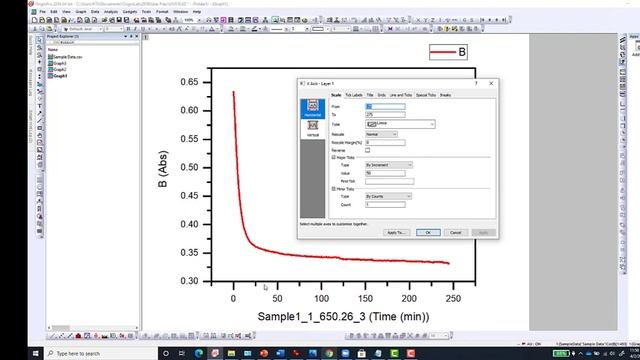Select Sample Data.csv in Project Explorer
The height and width of the screenshot is (360, 640).
click(x=65, y=57)
